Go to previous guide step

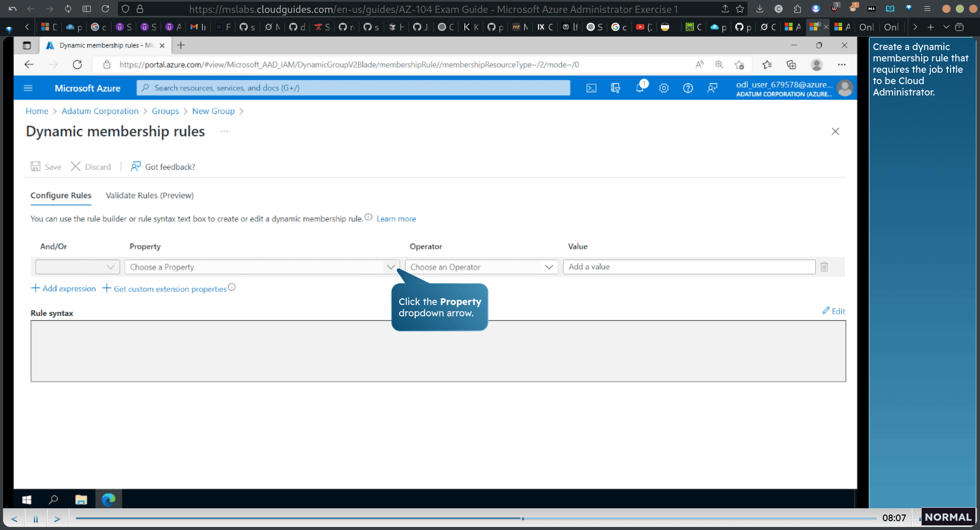[14, 519]
